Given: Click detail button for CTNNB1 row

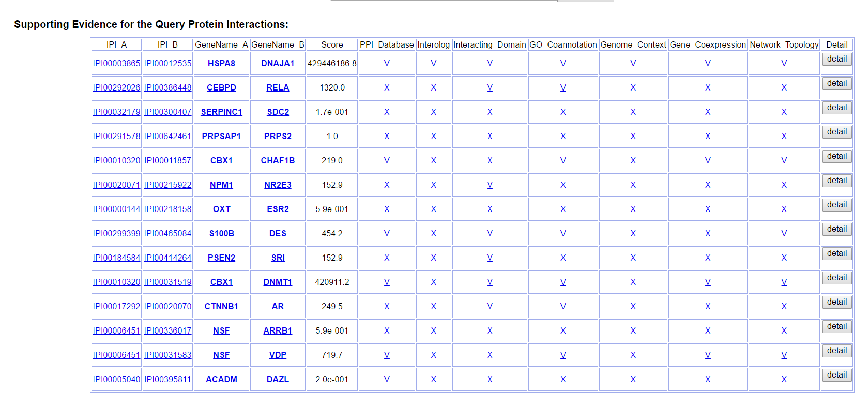Looking at the screenshot, I should coord(836,302).
